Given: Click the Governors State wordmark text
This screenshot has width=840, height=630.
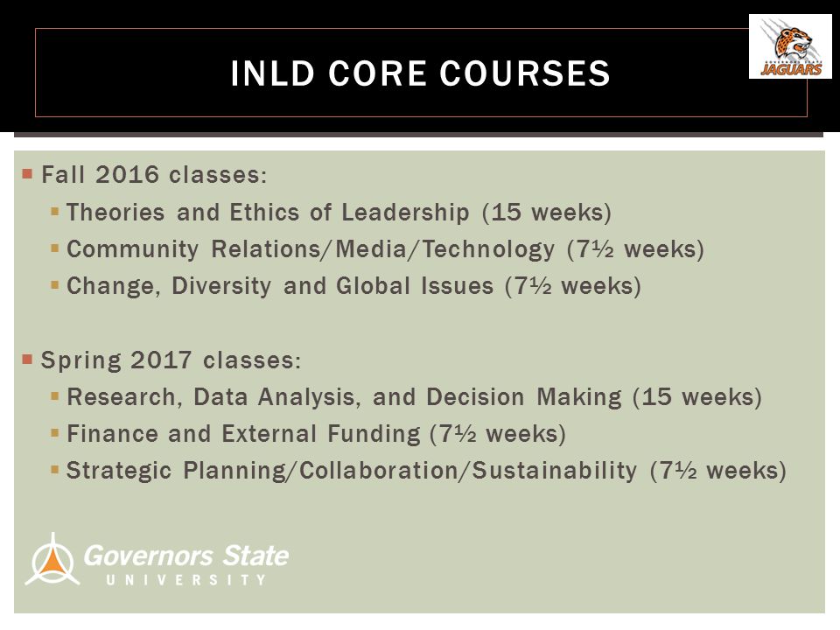Looking at the screenshot, I should click(x=186, y=556).
